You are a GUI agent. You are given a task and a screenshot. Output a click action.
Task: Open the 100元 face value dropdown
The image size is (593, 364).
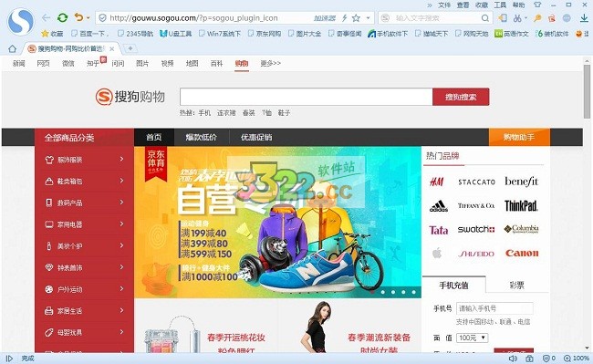[473, 338]
